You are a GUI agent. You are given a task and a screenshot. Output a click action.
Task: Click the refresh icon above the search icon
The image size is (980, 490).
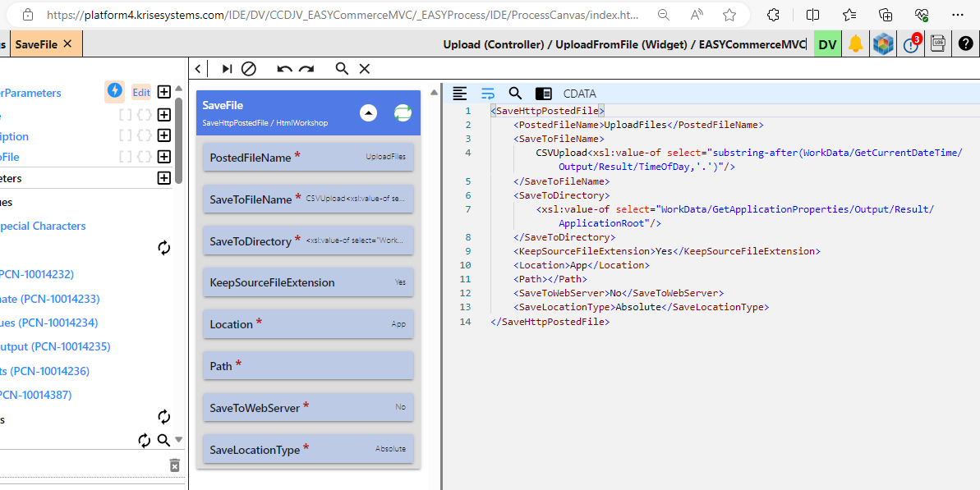[163, 417]
